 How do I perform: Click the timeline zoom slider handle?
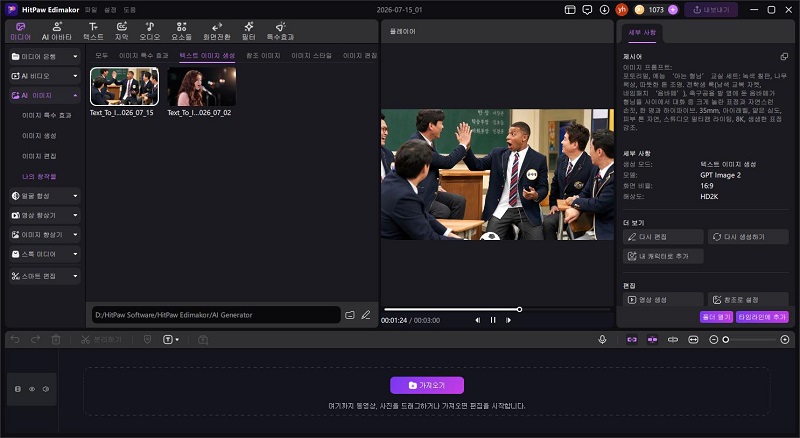[x=726, y=339]
